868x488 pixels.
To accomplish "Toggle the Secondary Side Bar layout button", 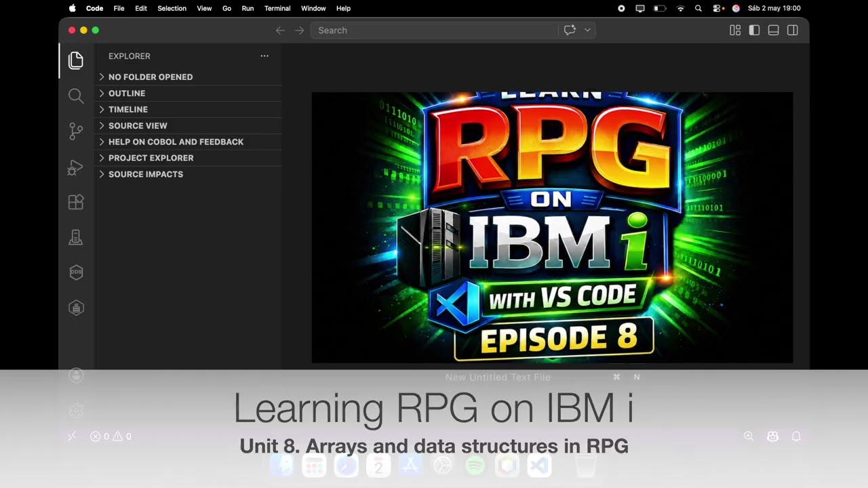I will point(792,30).
